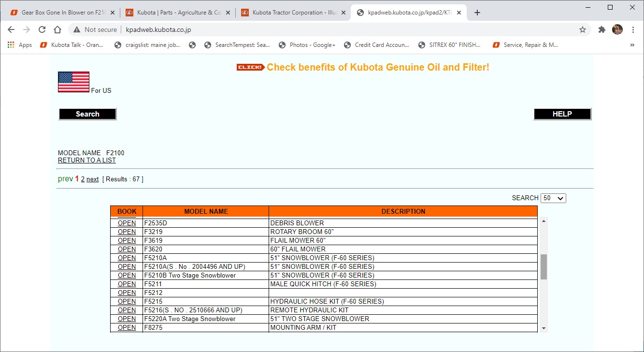
Task: Click table scrollbar down arrow
Action: tap(544, 329)
